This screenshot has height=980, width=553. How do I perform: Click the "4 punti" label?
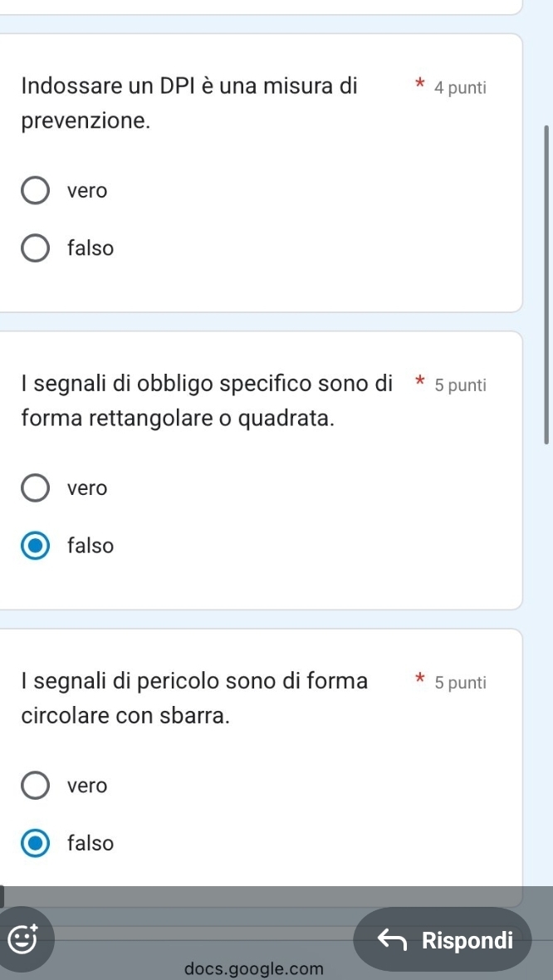tap(460, 87)
